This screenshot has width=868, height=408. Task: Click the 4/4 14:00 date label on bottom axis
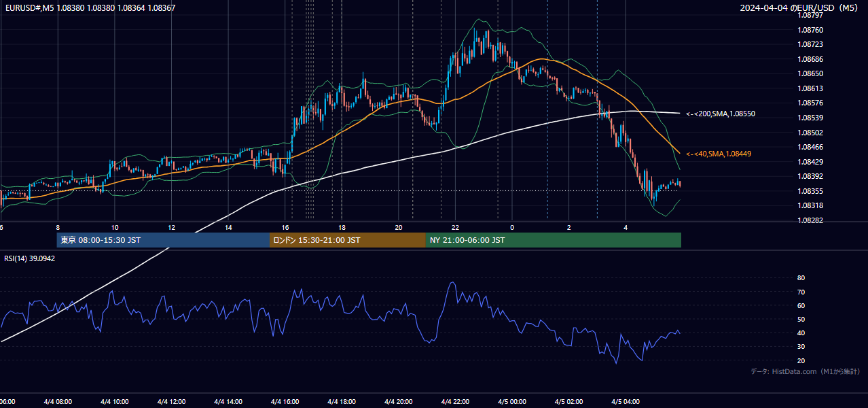pyautogui.click(x=228, y=402)
